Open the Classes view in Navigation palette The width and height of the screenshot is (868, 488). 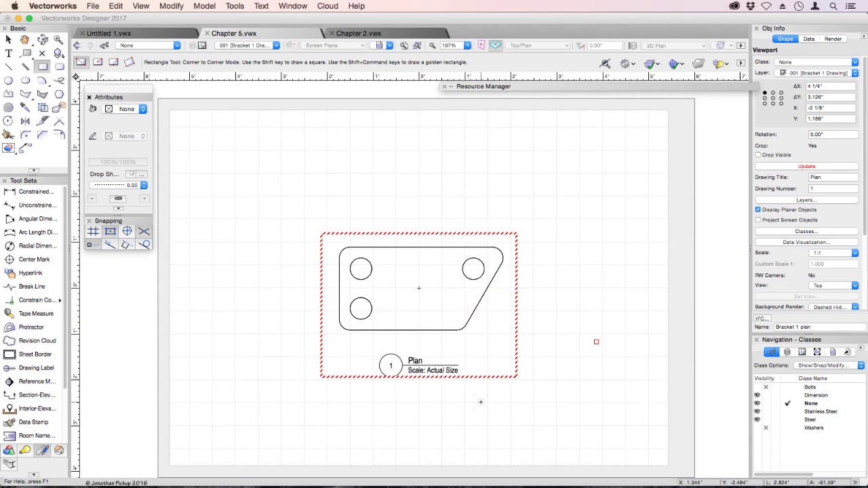pyautogui.click(x=772, y=352)
